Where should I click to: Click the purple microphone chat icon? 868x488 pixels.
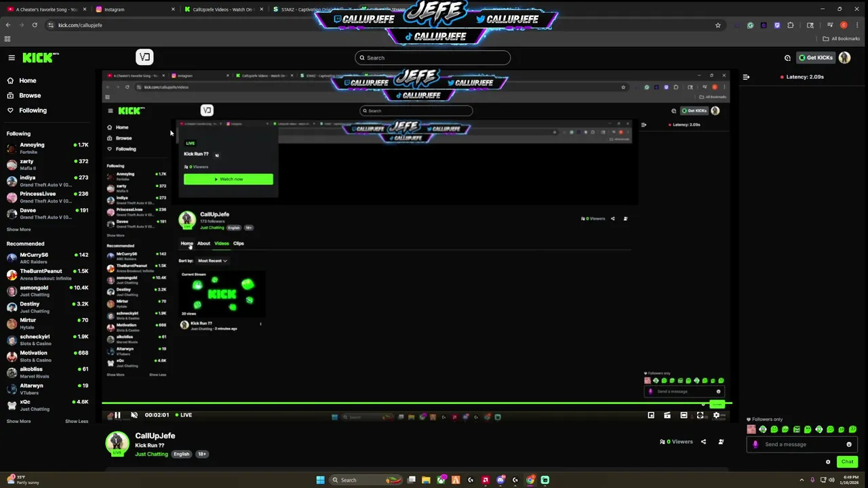(755, 444)
